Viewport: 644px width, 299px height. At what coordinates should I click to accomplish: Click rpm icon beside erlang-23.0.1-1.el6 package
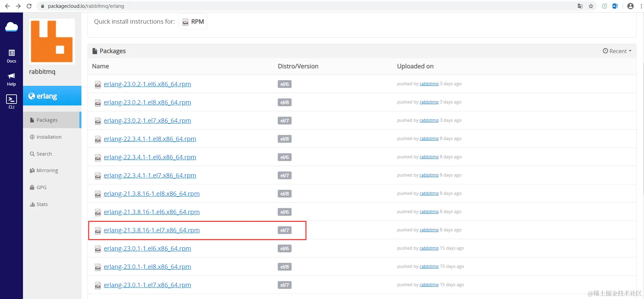pos(98,249)
